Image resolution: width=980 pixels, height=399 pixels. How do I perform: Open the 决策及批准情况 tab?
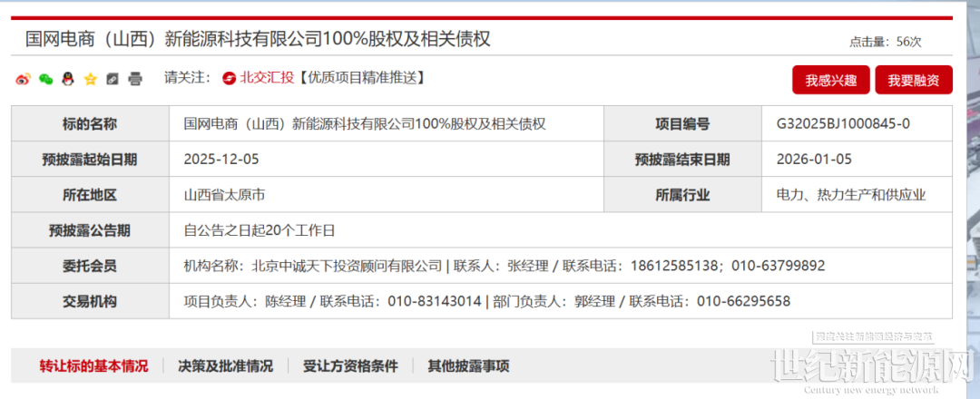point(225,366)
